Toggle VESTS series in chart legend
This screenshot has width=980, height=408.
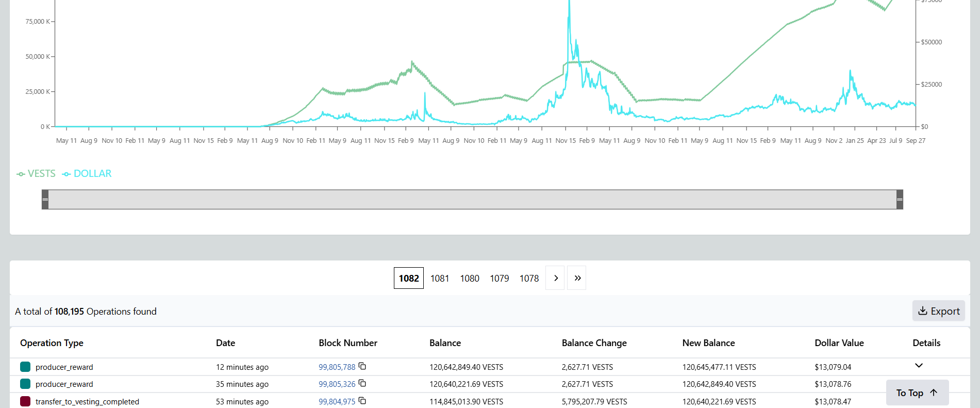pos(36,174)
